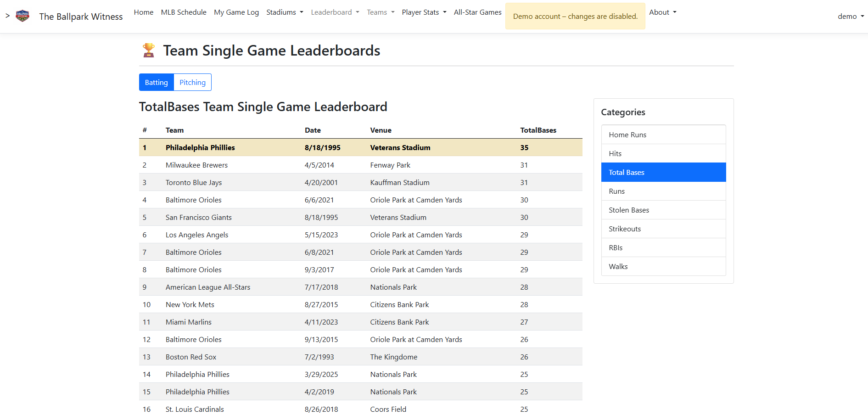868x415 pixels.
Task: Navigate to My Game Log
Action: [x=236, y=12]
